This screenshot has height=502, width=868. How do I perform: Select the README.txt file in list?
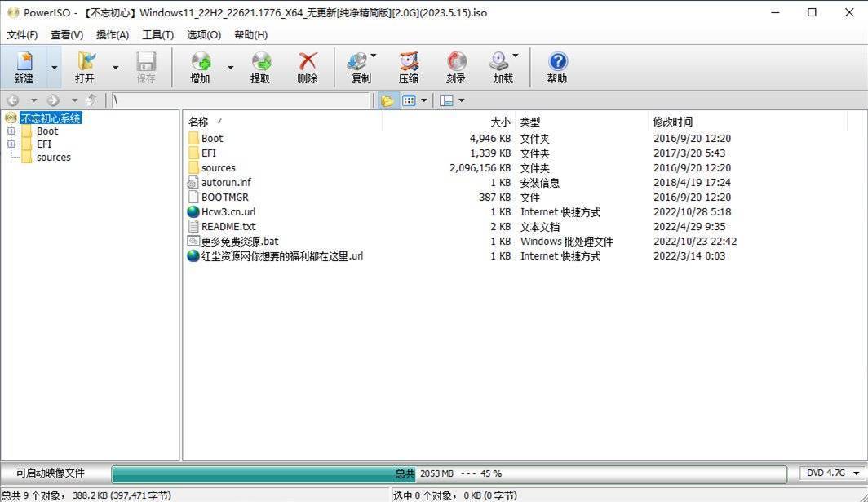[x=228, y=227]
